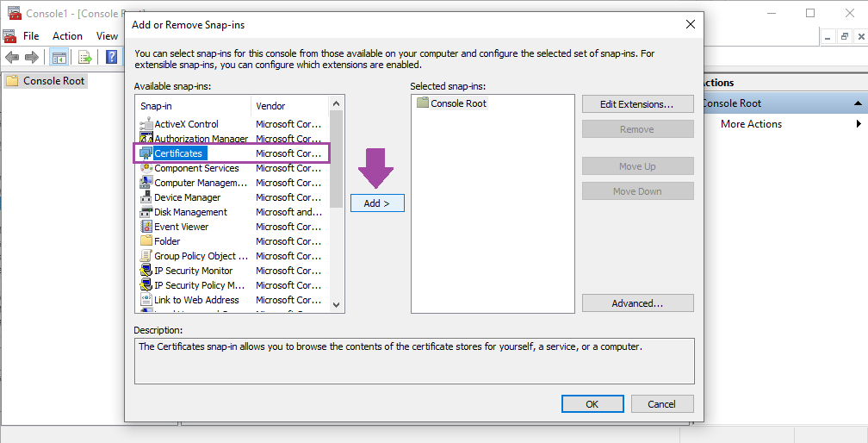
Task: Confirm the dialog with OK
Action: 592,404
